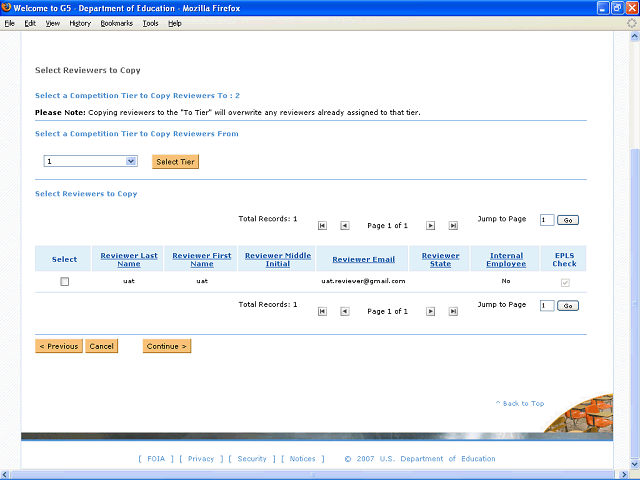Open the Privacy footer link

coord(201,459)
